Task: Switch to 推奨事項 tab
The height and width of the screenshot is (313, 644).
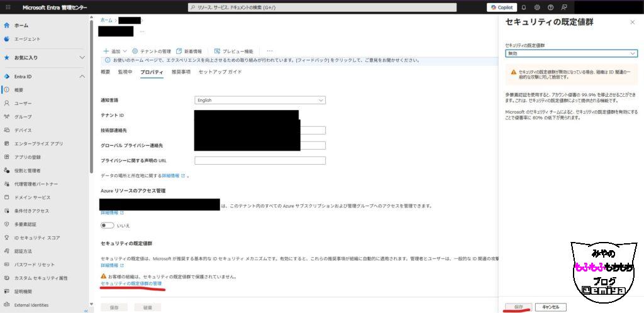Action: [x=180, y=72]
